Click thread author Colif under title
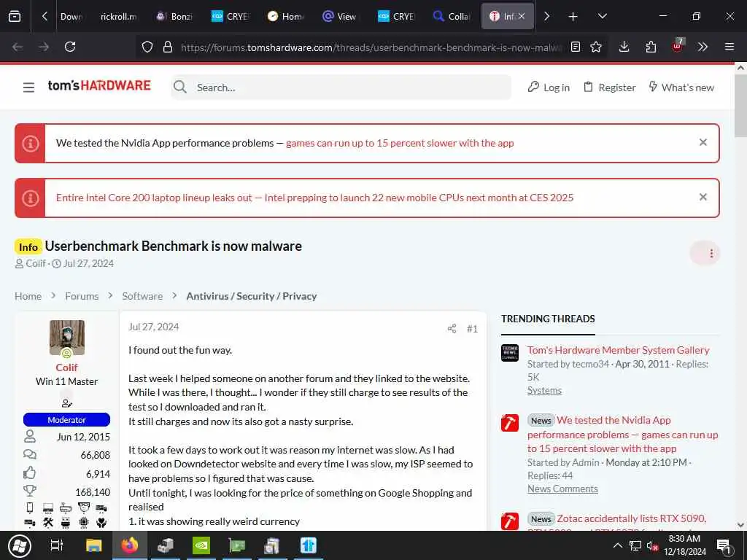Screen dimensions: 747x560 tap(36, 263)
